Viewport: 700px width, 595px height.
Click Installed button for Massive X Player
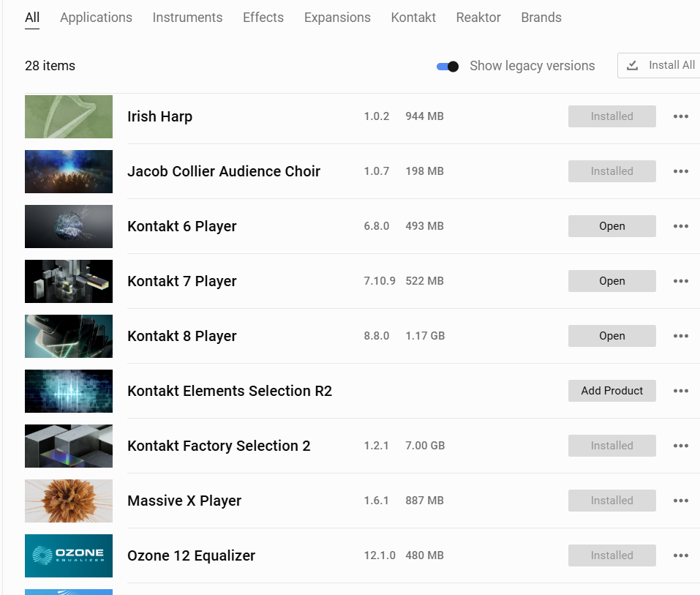(x=612, y=501)
